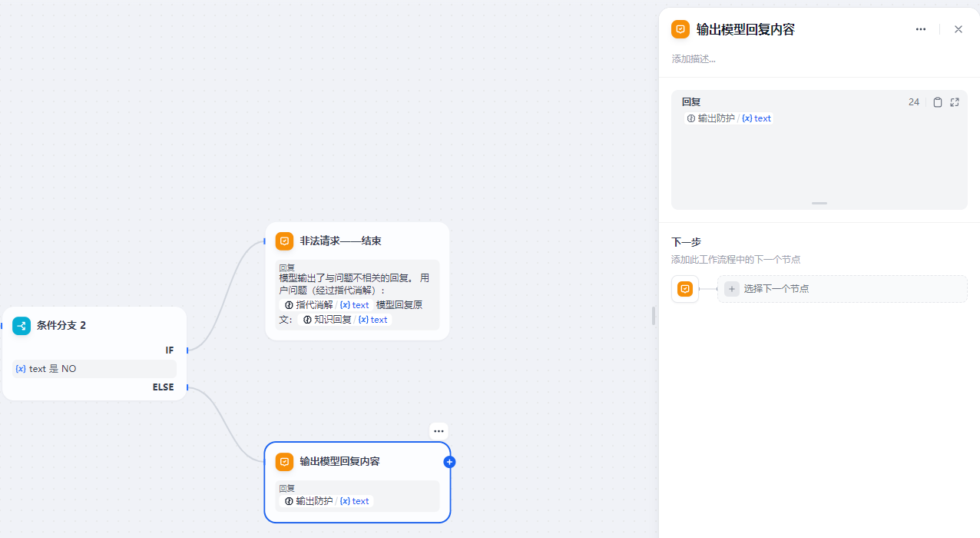Click the side panel left-edge drag handle
The height and width of the screenshot is (538, 980).
pyautogui.click(x=654, y=316)
